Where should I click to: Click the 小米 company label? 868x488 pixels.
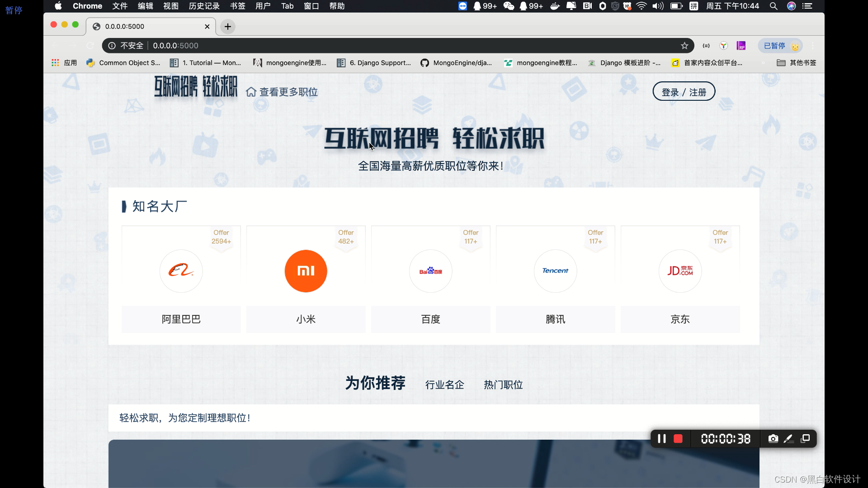(x=306, y=319)
